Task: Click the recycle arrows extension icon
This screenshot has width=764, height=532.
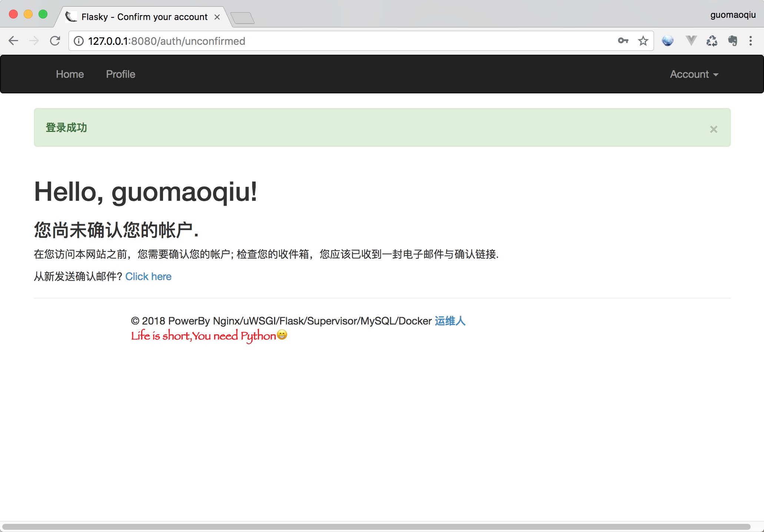Action: point(712,41)
